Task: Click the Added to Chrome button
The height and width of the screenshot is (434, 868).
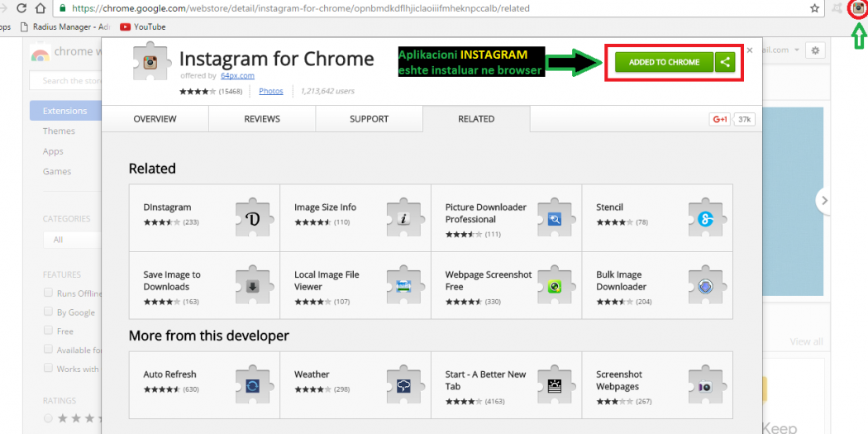Action: coord(665,62)
